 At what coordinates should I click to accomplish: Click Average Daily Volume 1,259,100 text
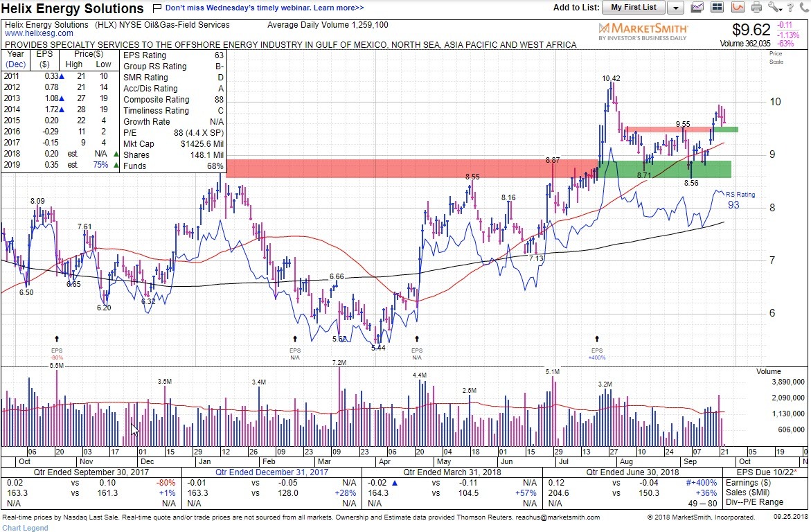point(328,25)
